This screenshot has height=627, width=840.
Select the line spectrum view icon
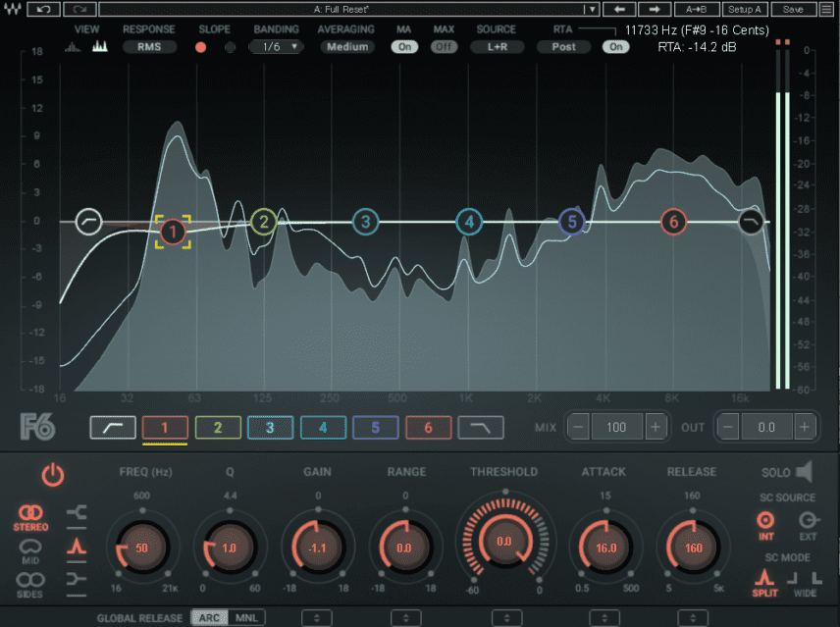click(73, 47)
